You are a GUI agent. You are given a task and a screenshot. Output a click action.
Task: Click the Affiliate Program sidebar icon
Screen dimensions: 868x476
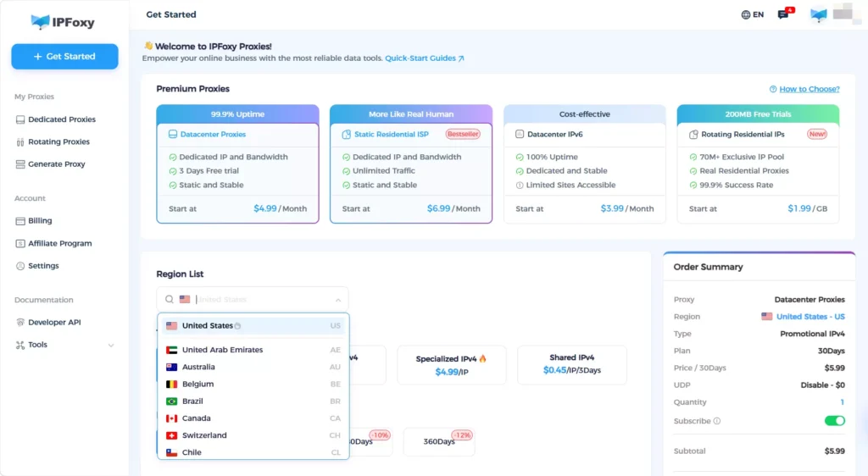click(x=20, y=244)
